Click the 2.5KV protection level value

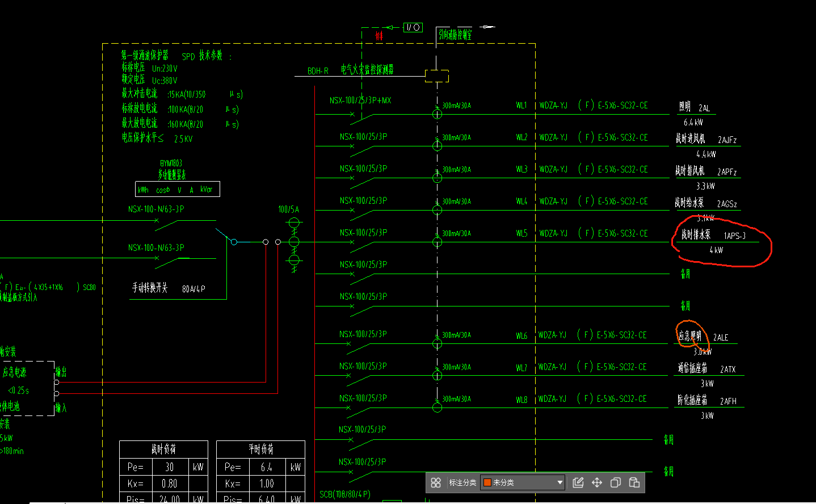point(183,138)
